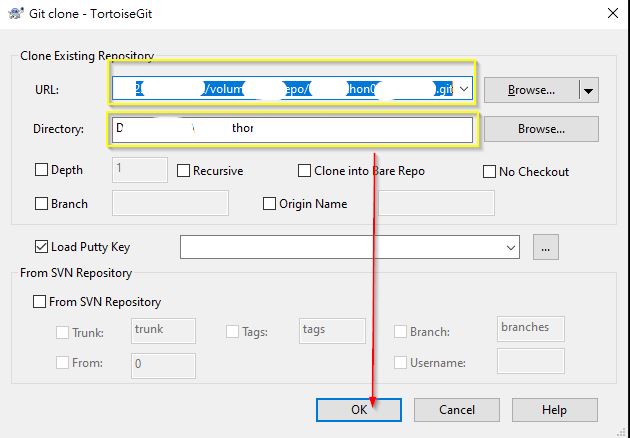
Task: Click the ellipsis button to browse Putty key
Action: click(546, 247)
